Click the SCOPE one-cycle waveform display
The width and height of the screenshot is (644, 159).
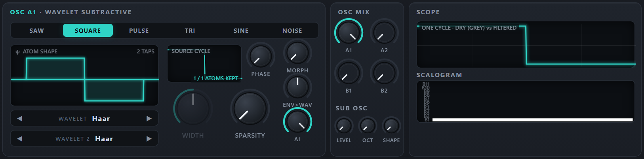pos(526,44)
